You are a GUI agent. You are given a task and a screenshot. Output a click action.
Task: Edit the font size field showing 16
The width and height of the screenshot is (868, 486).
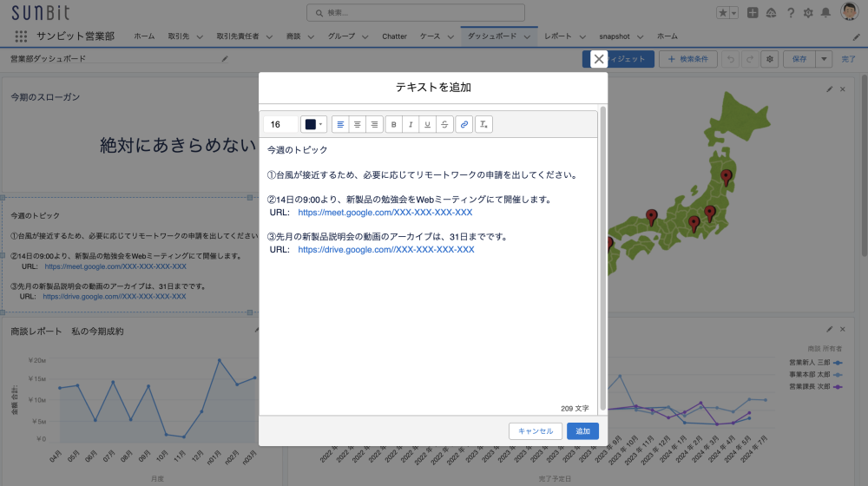click(x=280, y=125)
